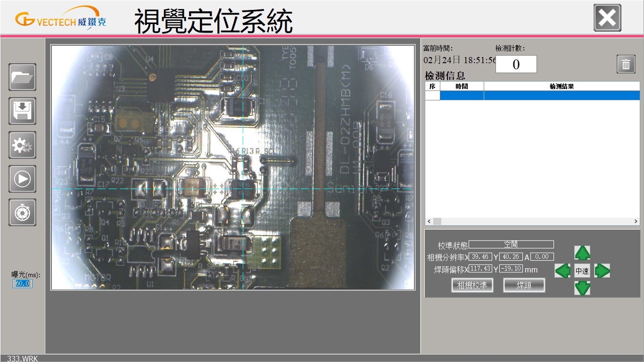Screen dimensions: 644x362
Task: Open the system settings gear
Action: tap(22, 145)
